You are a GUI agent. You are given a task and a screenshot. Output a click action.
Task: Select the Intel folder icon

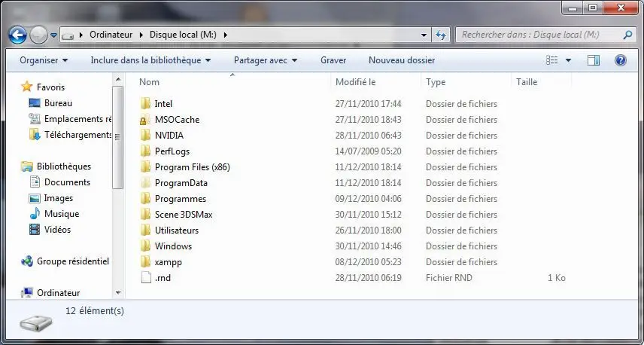pyautogui.click(x=145, y=104)
